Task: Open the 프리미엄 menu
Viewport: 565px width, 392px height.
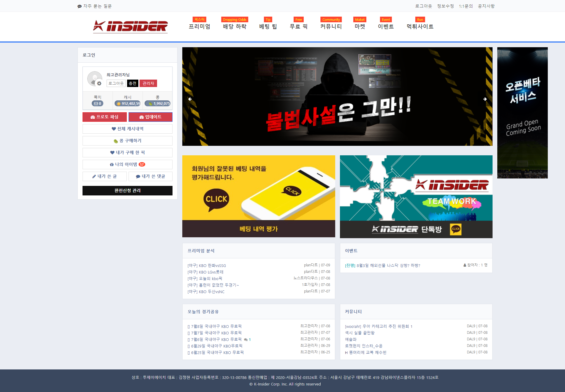Action: coord(199,26)
